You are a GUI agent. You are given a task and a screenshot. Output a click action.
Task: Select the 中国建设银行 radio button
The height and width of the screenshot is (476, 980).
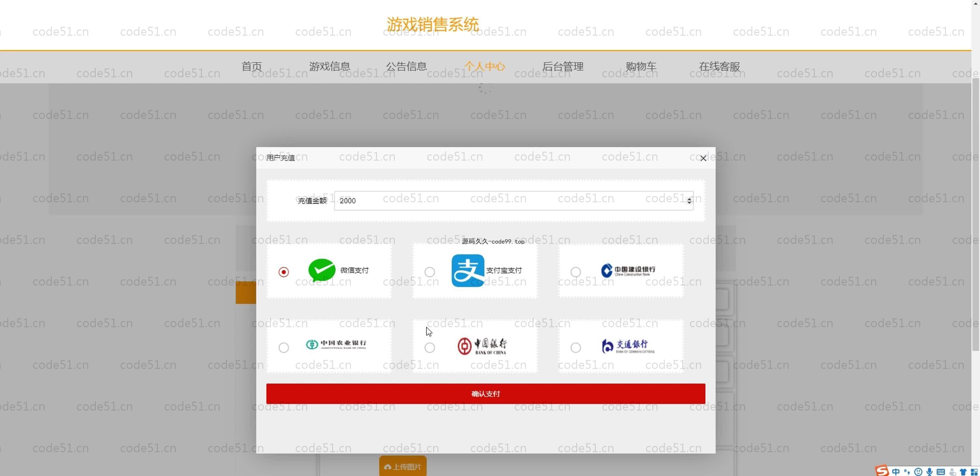pyautogui.click(x=576, y=272)
